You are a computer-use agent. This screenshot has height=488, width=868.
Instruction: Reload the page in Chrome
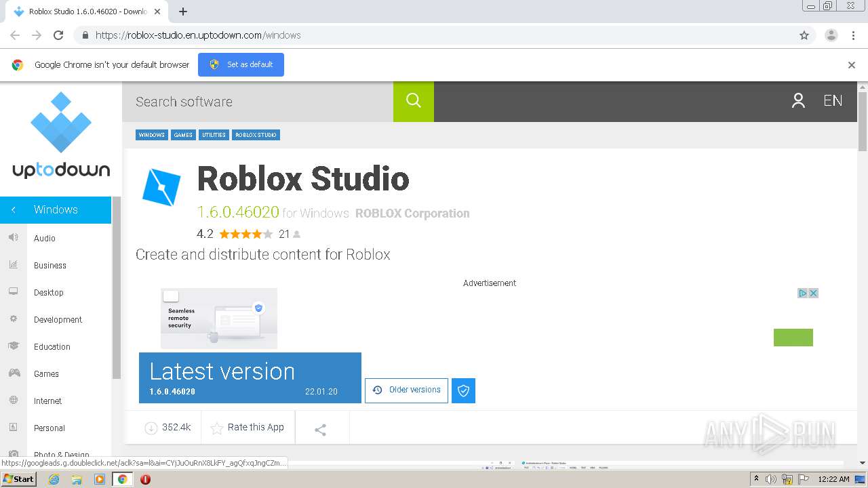pos(58,35)
